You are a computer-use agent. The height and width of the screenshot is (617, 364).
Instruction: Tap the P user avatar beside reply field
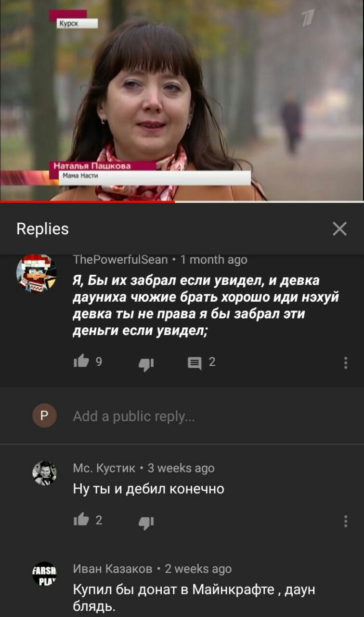(44, 416)
